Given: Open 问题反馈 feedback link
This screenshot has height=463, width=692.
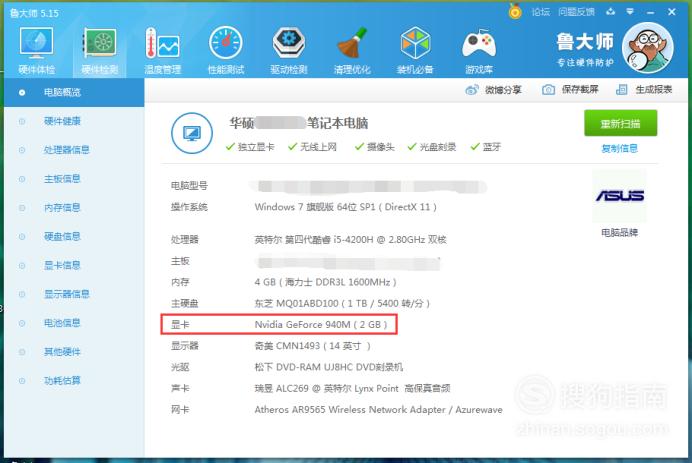Looking at the screenshot, I should (576, 12).
